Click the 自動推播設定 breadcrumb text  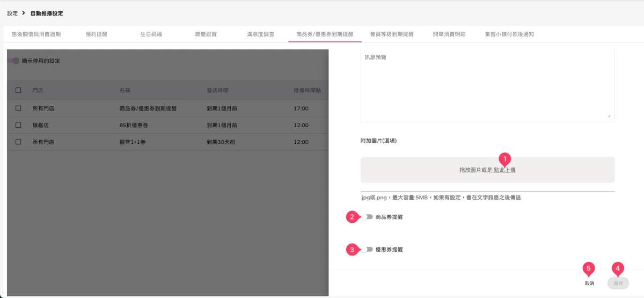tap(46, 13)
